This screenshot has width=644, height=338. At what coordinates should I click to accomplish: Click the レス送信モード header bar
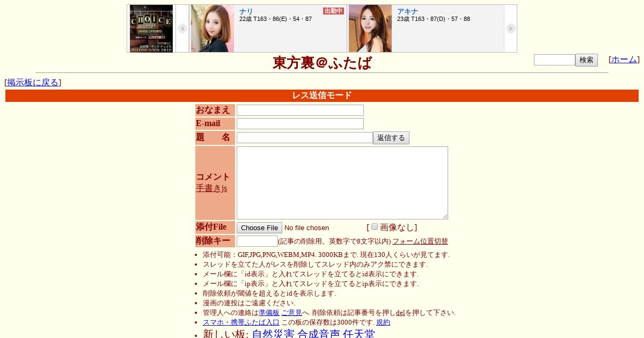click(x=322, y=95)
